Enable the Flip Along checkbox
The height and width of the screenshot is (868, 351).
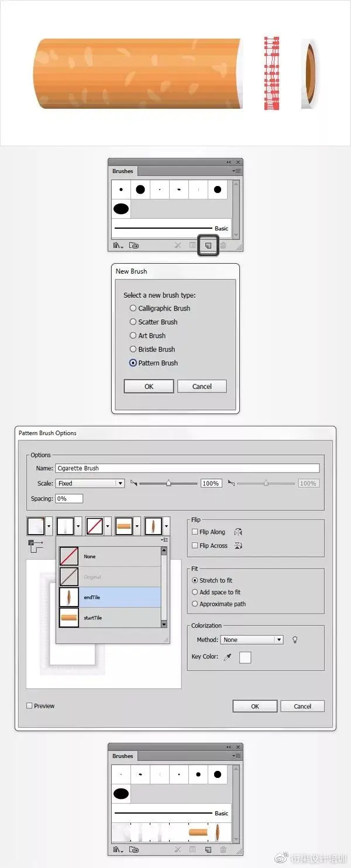[195, 532]
